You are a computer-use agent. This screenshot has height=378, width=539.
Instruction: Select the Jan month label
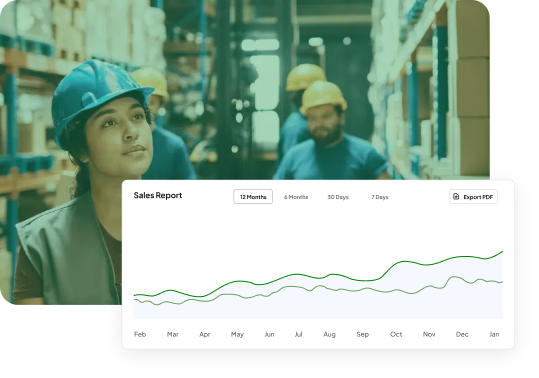(494, 334)
